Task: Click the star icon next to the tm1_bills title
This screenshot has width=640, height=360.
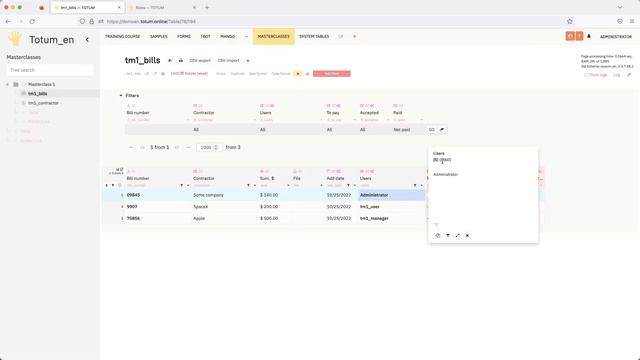Action: point(170,60)
